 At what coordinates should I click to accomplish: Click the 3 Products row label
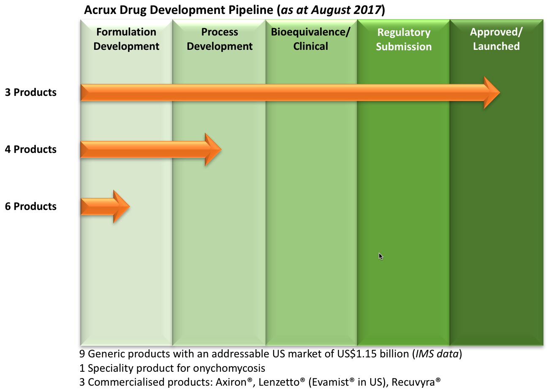point(30,92)
